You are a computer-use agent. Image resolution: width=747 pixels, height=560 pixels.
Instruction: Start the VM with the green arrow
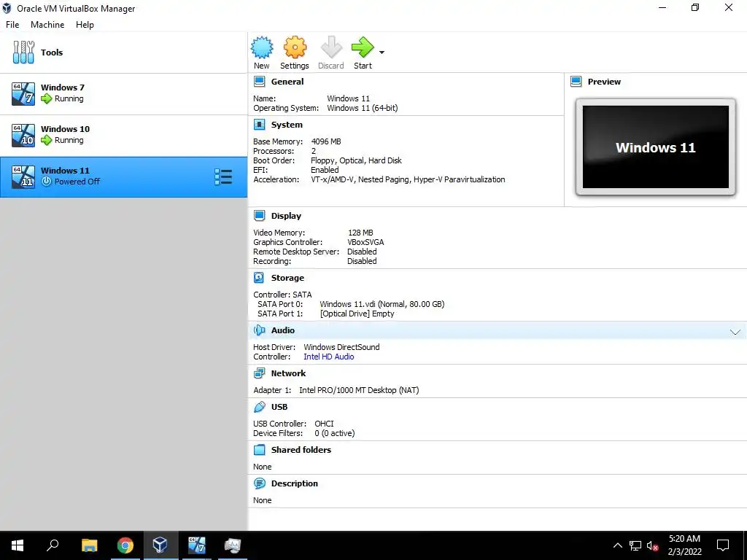coord(363,47)
